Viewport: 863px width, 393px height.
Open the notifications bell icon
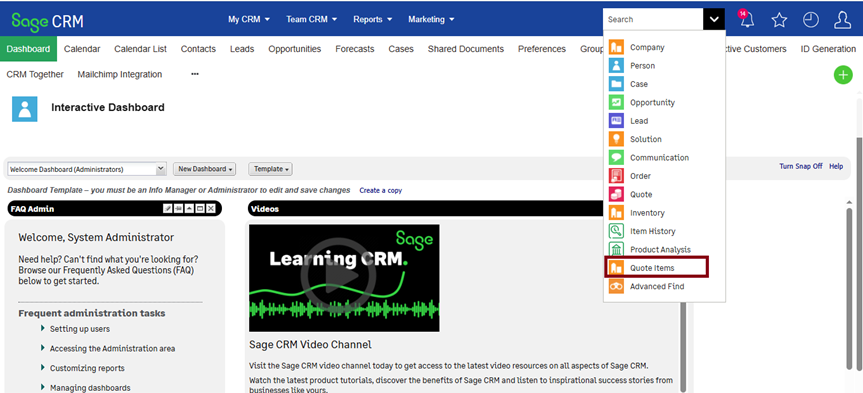[746, 20]
